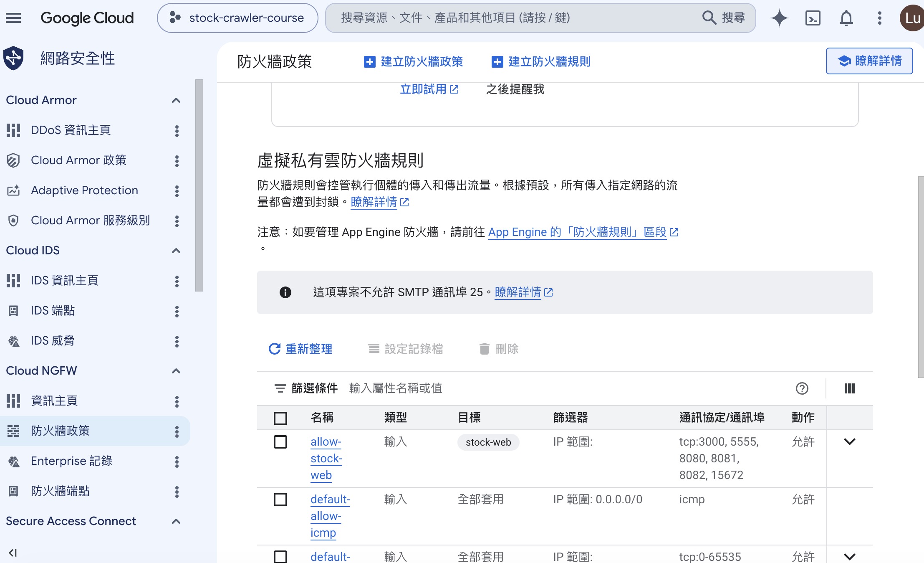Expand the allow-stock-web row details chevron
The width and height of the screenshot is (924, 563).
[850, 441]
